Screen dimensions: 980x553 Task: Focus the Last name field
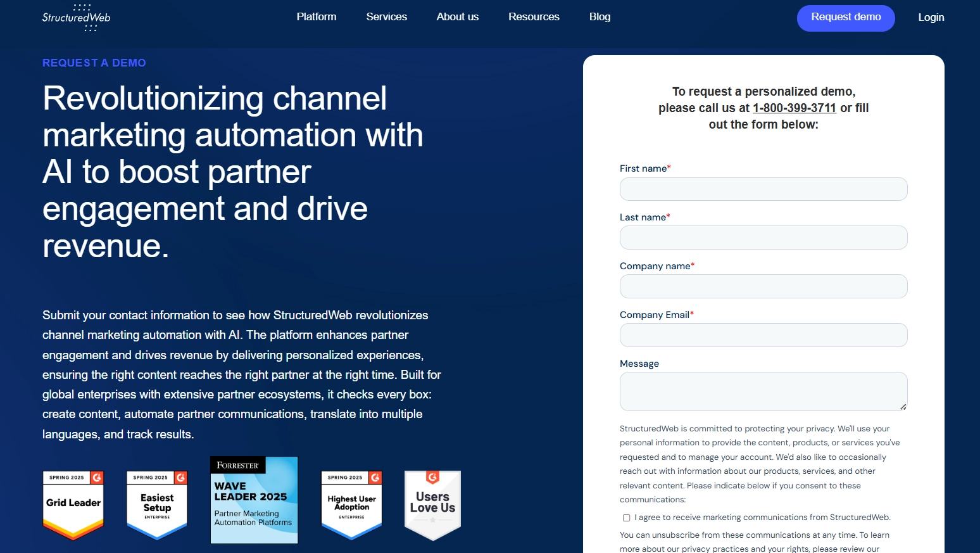tap(763, 238)
